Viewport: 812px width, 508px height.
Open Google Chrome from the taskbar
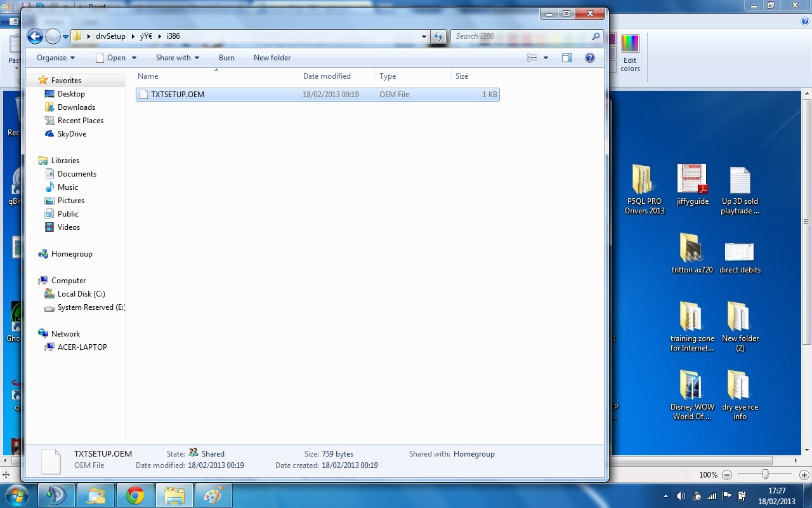click(x=134, y=495)
